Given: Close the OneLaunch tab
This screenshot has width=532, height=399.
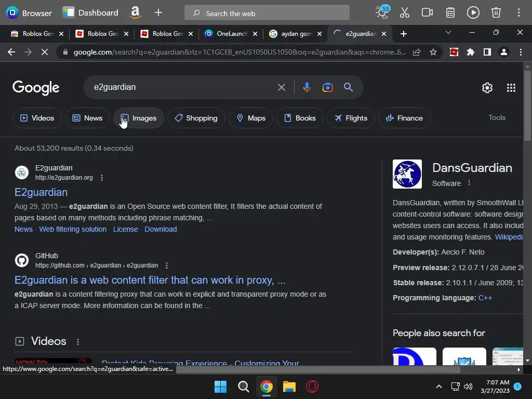Looking at the screenshot, I should (x=255, y=34).
